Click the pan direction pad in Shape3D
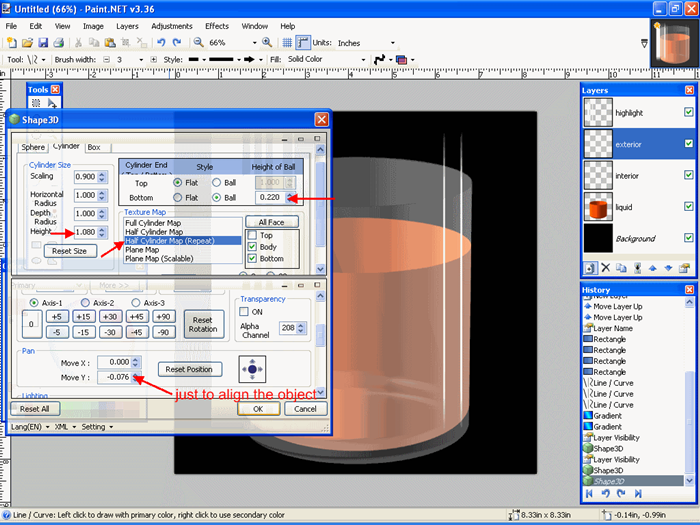This screenshot has height=525, width=700. point(252,369)
